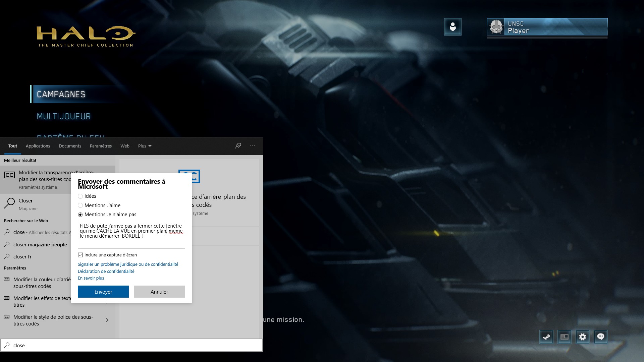The width and height of the screenshot is (644, 362).
Task: Open the MULTIJOUEUR menu entry
Action: pos(64,117)
